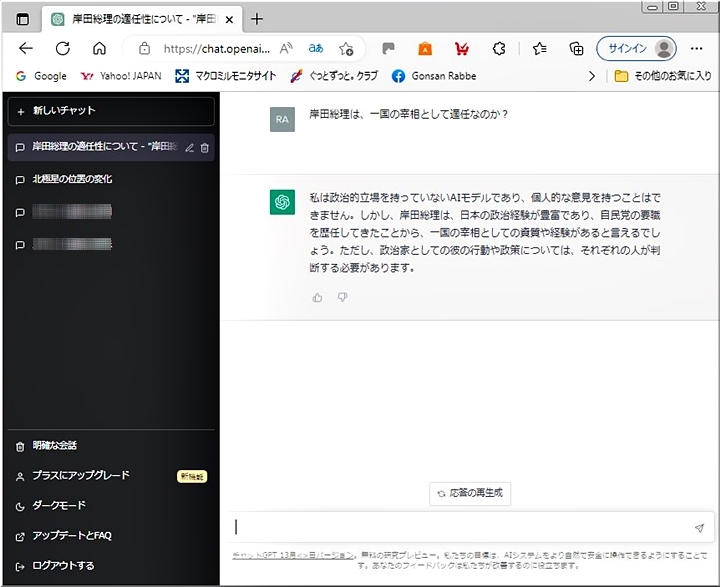
Task: Go to browser home page icon
Action: (99, 48)
